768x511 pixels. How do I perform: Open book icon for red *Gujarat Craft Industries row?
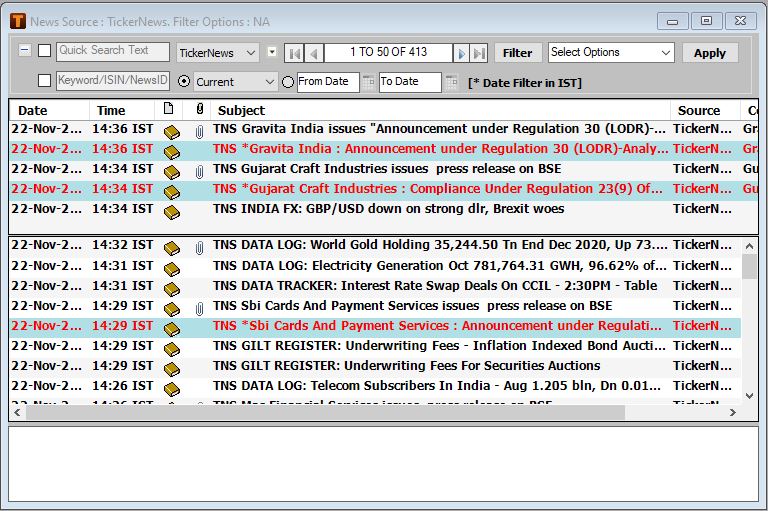point(171,193)
